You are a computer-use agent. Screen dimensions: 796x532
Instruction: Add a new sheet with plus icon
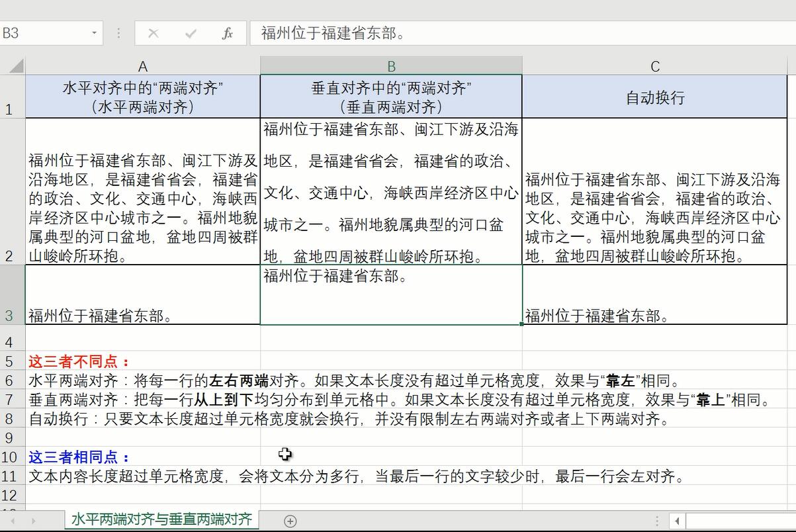(290, 521)
